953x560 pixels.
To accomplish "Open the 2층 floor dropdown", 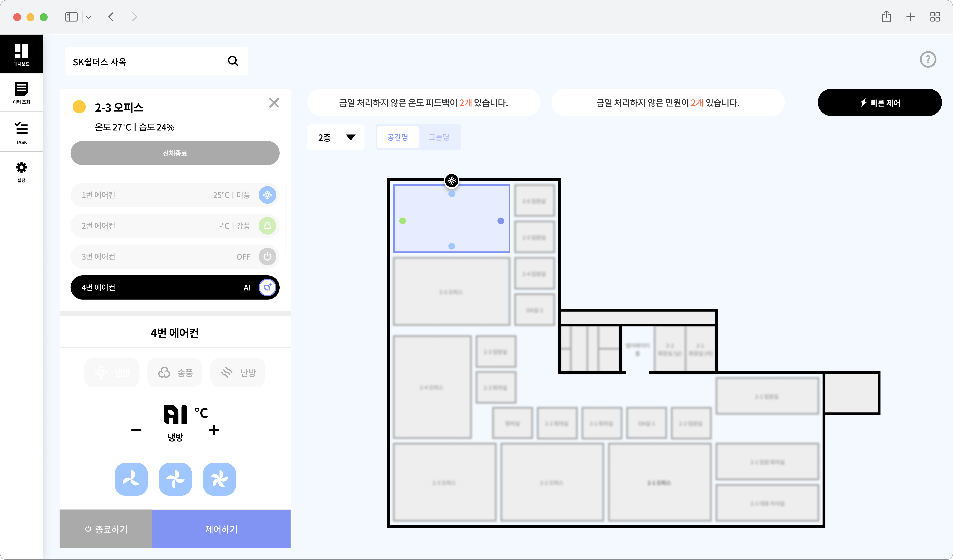I will (x=336, y=137).
